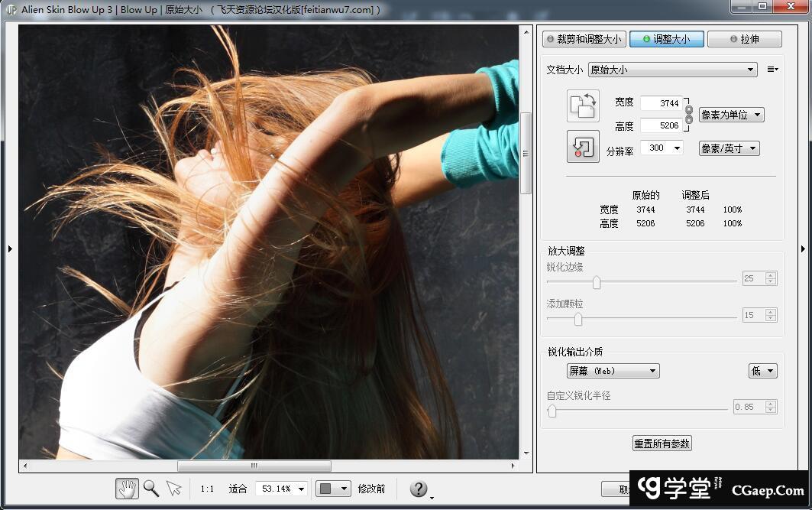
Task: Click the rotate document orientation icon
Action: click(x=583, y=106)
